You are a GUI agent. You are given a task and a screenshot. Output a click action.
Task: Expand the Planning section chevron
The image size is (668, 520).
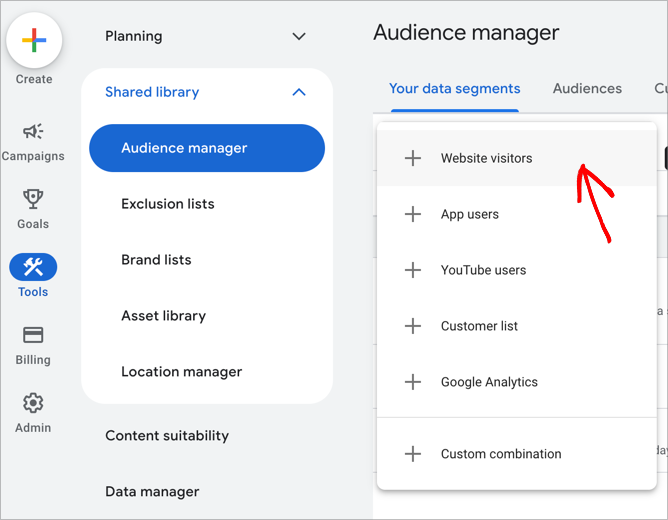coord(299,36)
